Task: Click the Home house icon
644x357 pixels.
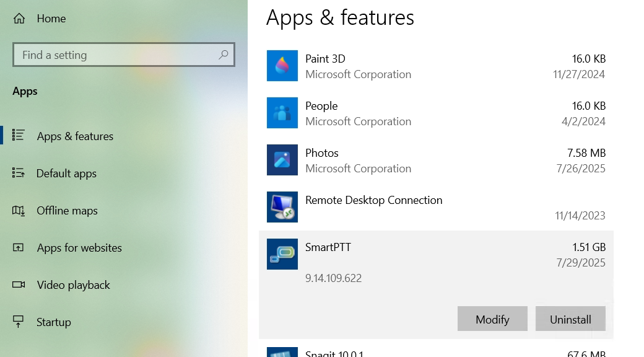Action: 19,19
